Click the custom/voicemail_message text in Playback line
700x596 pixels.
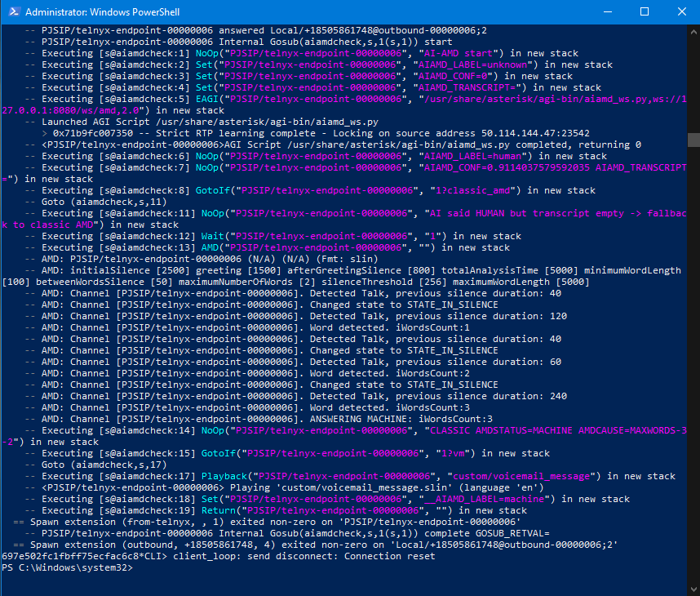point(521,476)
